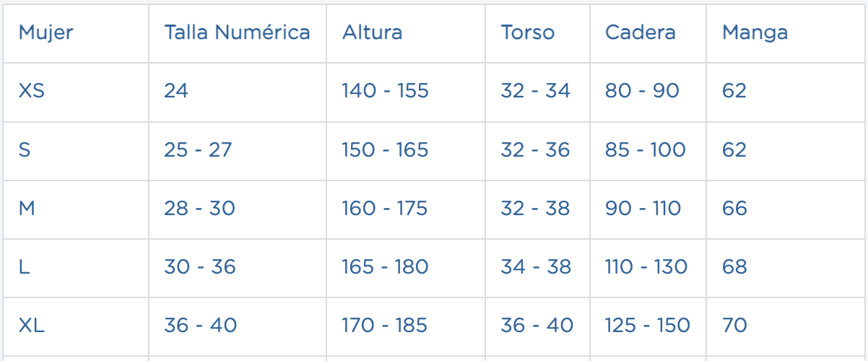Click the 125 - 150 hip cell
Image resolution: width=868 pixels, height=361 pixels.
[648, 326]
